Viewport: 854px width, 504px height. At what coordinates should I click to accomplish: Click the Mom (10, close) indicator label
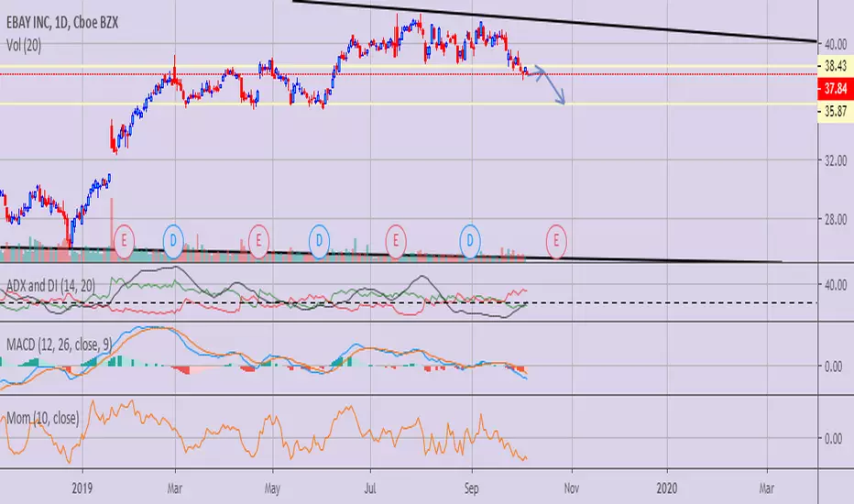pos(42,419)
